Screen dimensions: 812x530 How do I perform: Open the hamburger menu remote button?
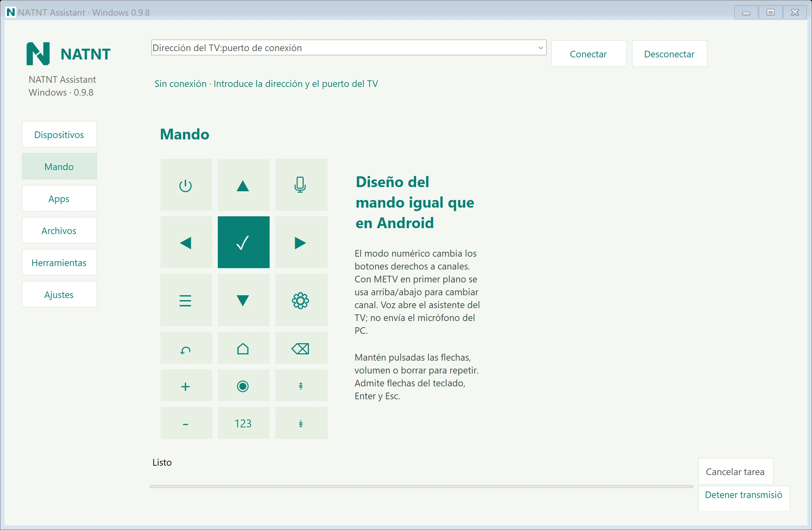point(186,300)
